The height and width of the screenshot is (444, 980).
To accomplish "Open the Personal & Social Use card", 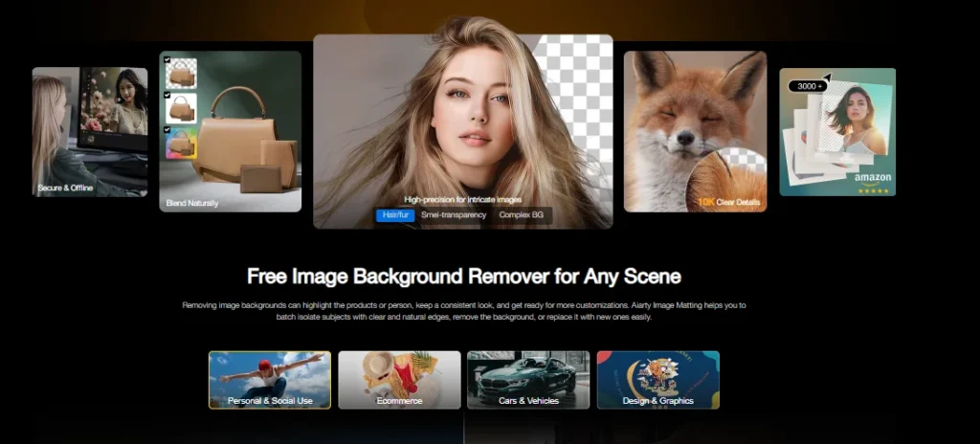I will pos(270,380).
